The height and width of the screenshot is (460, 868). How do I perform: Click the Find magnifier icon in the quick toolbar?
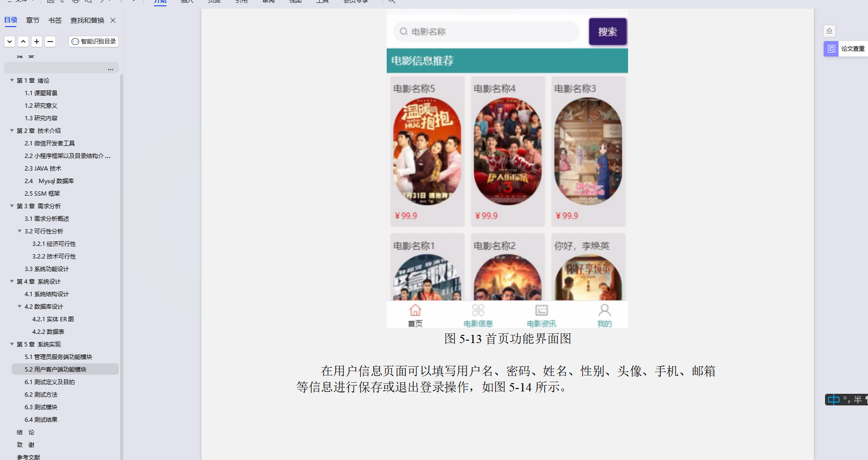tap(89, 2)
